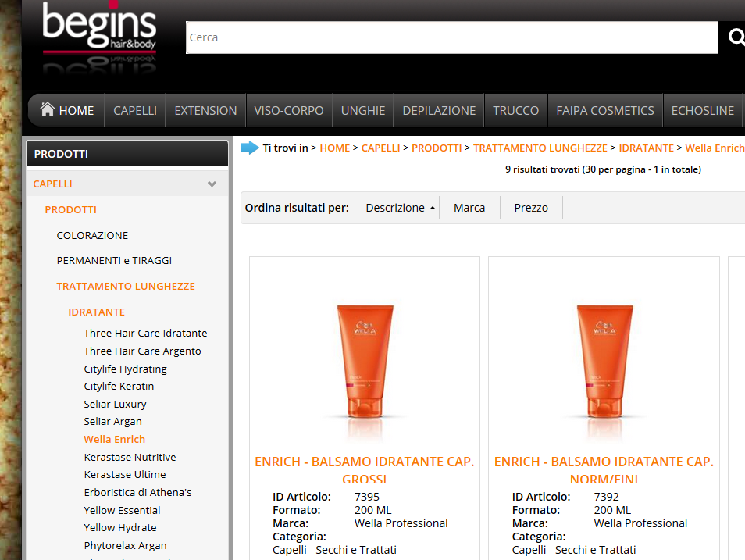Image resolution: width=745 pixels, height=560 pixels.
Task: Click the search magnifier icon
Action: (736, 37)
